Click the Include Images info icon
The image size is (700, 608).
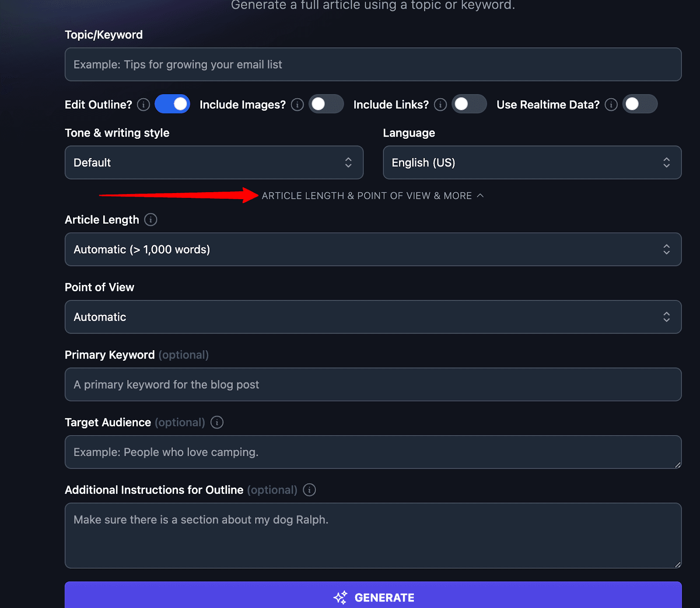[297, 104]
